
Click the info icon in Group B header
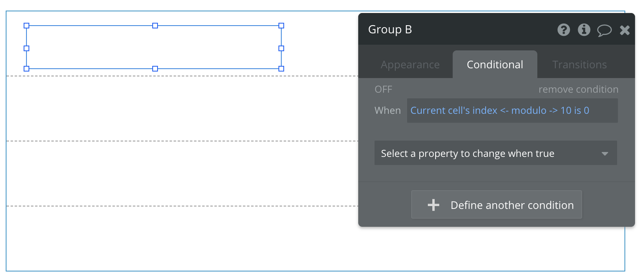[584, 30]
